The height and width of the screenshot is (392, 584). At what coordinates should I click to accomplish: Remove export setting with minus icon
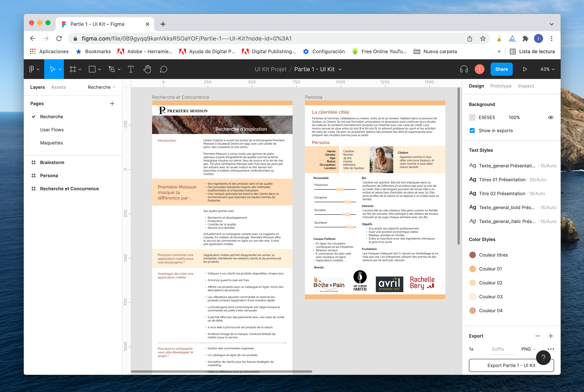click(x=538, y=336)
